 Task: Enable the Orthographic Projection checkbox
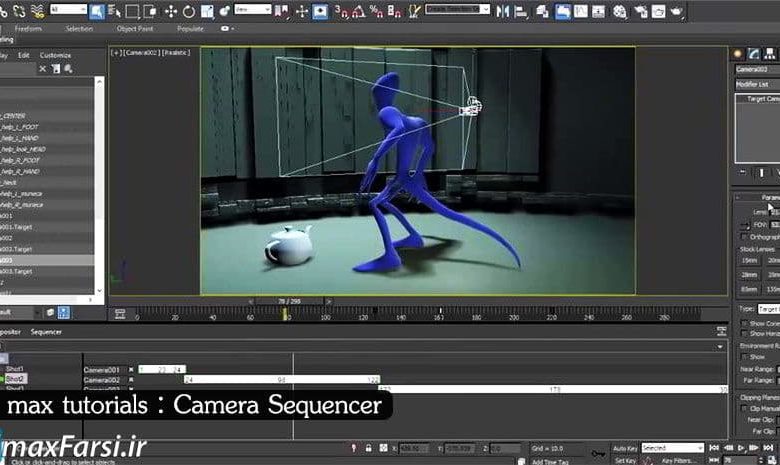tap(744, 237)
